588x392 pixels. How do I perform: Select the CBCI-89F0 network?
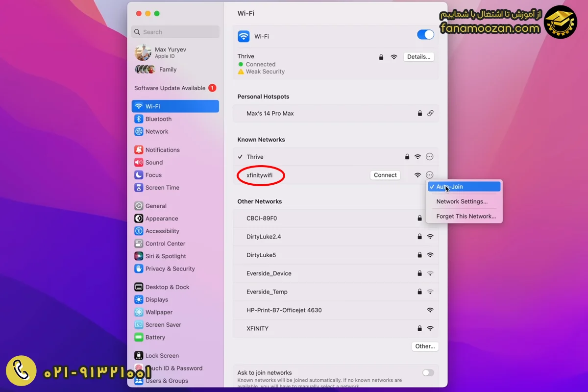[x=335, y=219]
